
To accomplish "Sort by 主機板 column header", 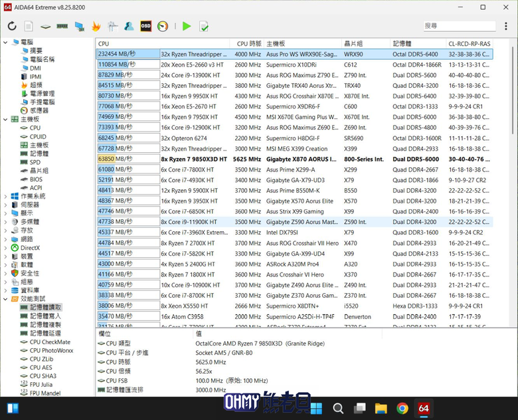I will (x=303, y=44).
